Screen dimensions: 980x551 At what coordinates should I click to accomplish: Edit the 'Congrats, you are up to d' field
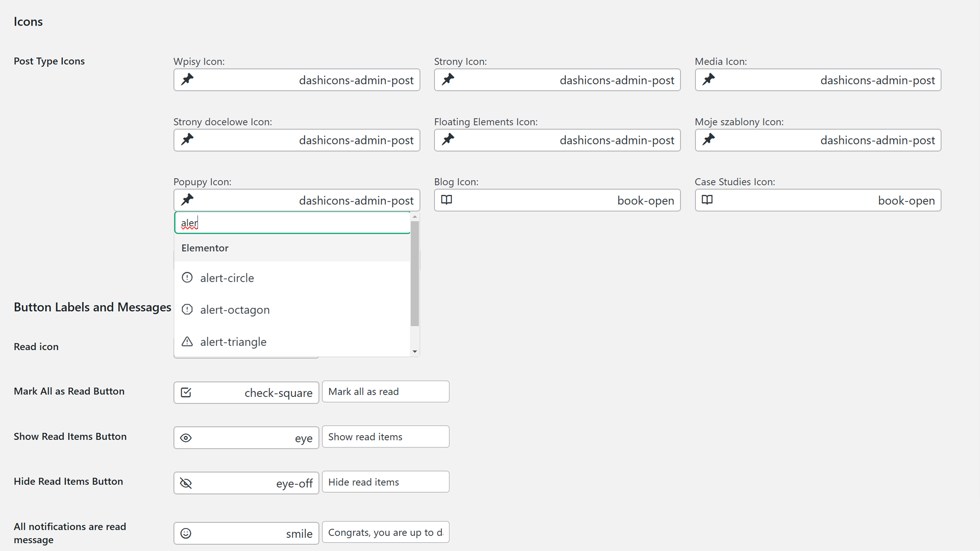(x=386, y=532)
